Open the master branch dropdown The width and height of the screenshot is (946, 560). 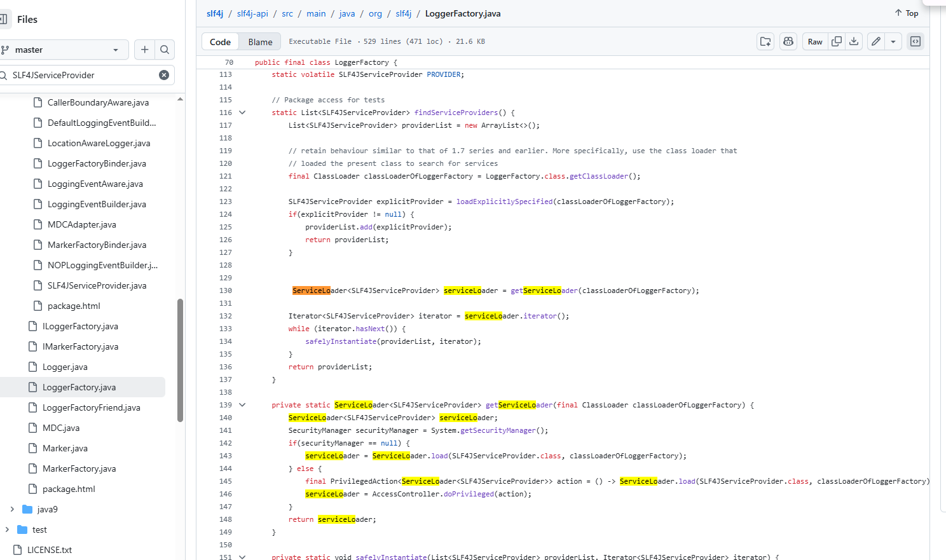click(x=62, y=50)
